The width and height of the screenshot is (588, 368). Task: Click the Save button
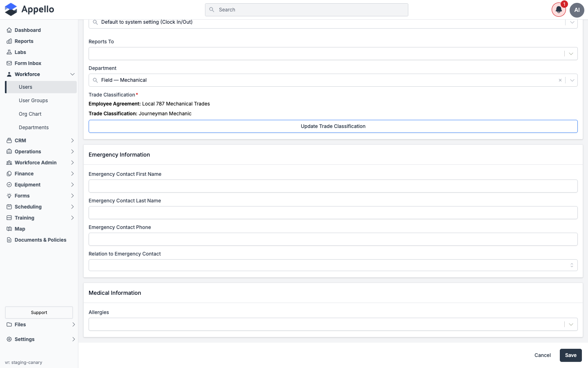[570, 355]
